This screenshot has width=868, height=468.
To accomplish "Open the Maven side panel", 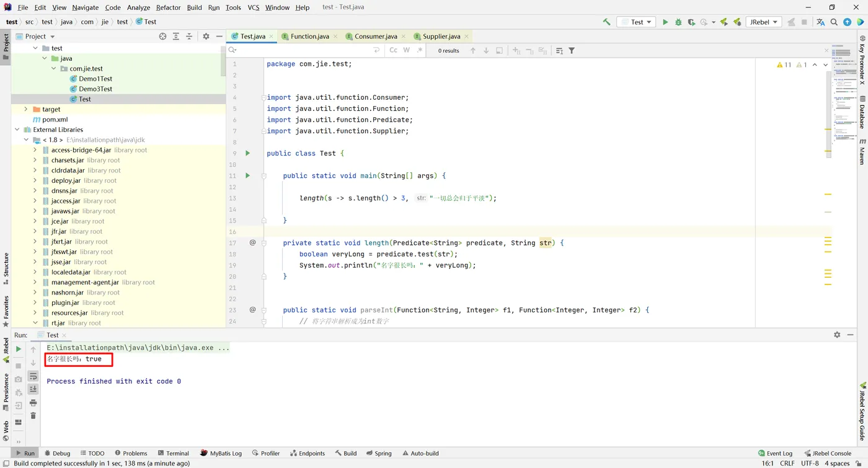I will click(x=862, y=151).
